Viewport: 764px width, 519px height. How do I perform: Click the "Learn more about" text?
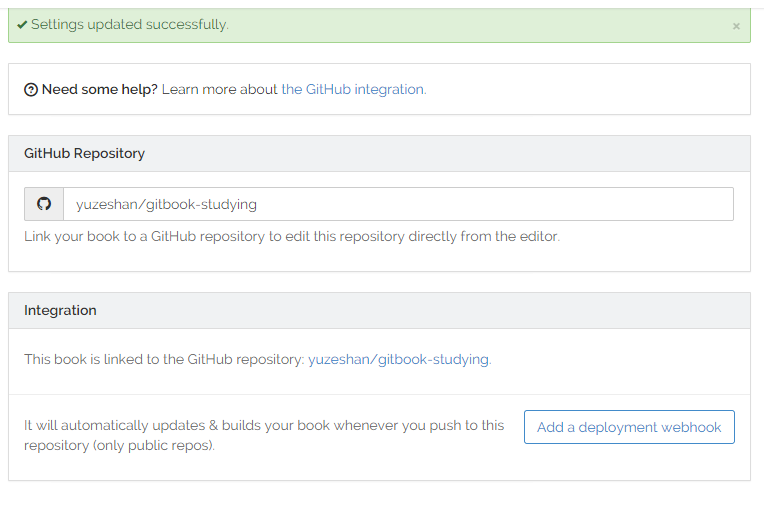pyautogui.click(x=219, y=89)
